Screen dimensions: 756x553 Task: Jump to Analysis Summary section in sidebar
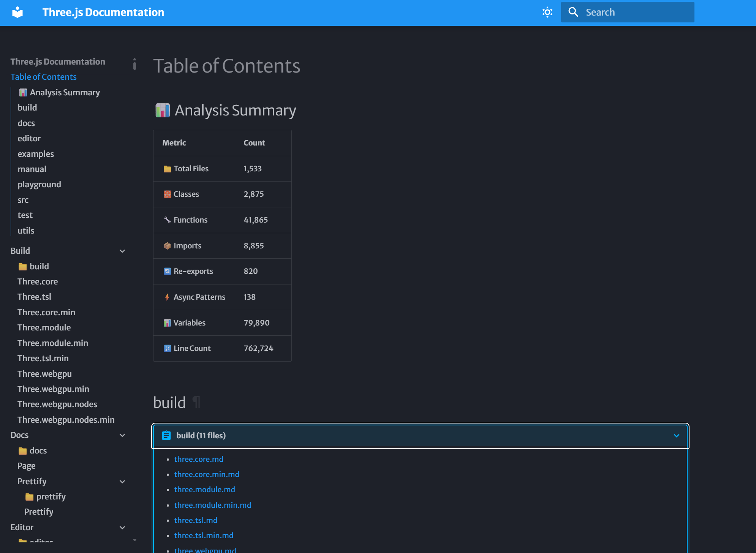[59, 93]
